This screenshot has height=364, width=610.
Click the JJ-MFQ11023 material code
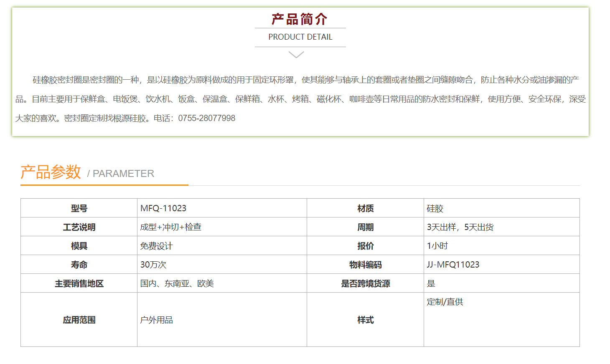(453, 265)
